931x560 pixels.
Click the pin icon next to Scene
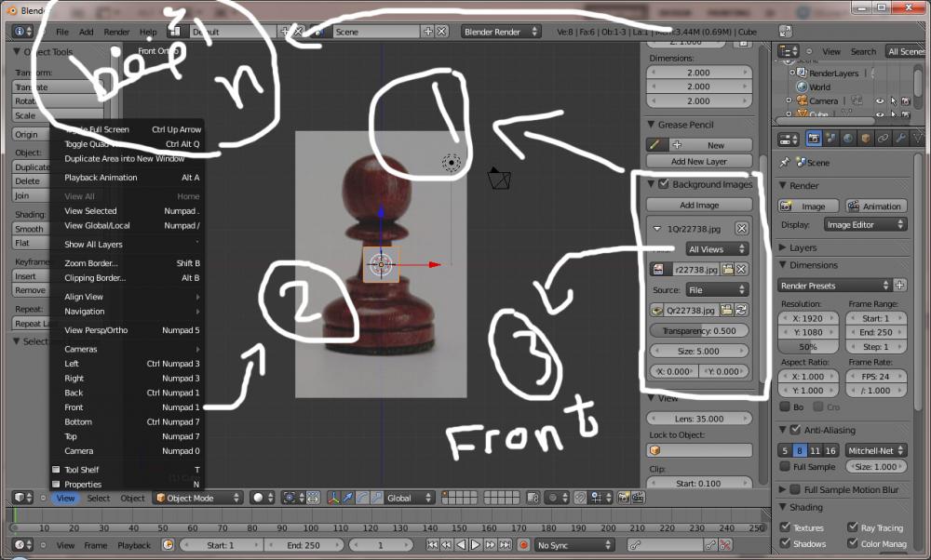pyautogui.click(x=785, y=162)
